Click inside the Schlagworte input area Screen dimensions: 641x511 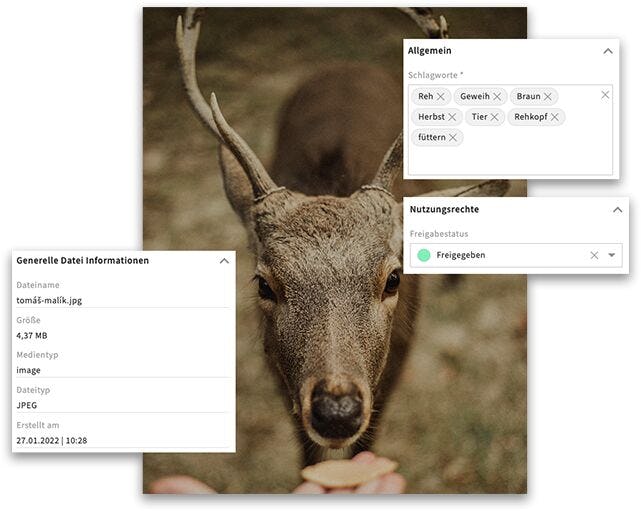(510, 159)
